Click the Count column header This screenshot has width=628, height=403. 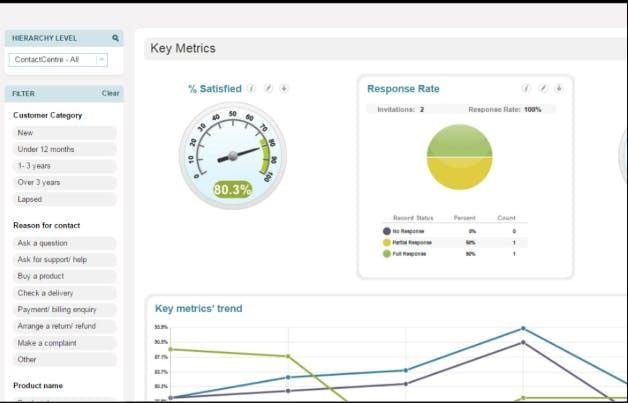click(506, 218)
